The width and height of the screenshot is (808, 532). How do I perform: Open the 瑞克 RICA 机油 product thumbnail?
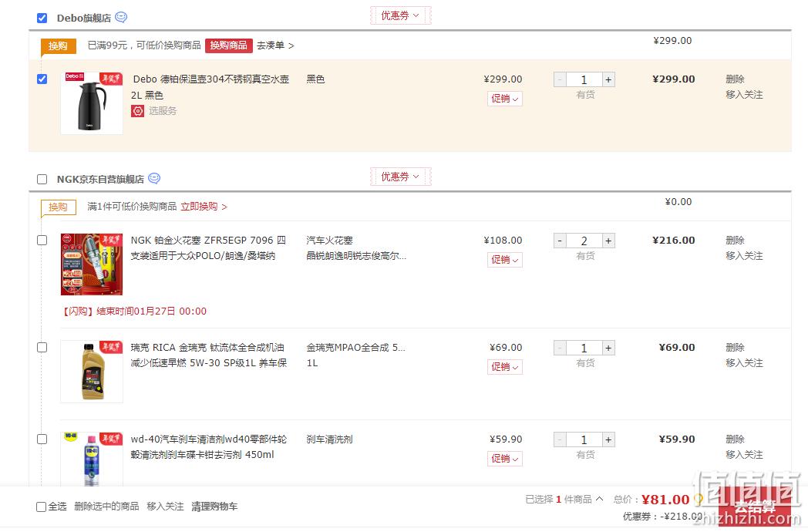coord(92,372)
